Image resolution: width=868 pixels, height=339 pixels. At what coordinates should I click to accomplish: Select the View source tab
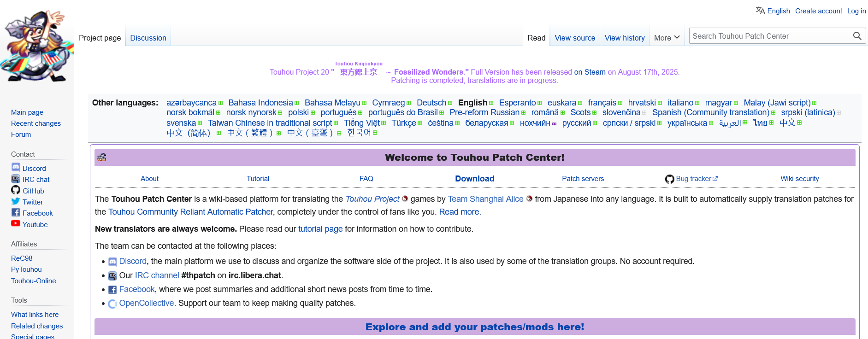(575, 38)
